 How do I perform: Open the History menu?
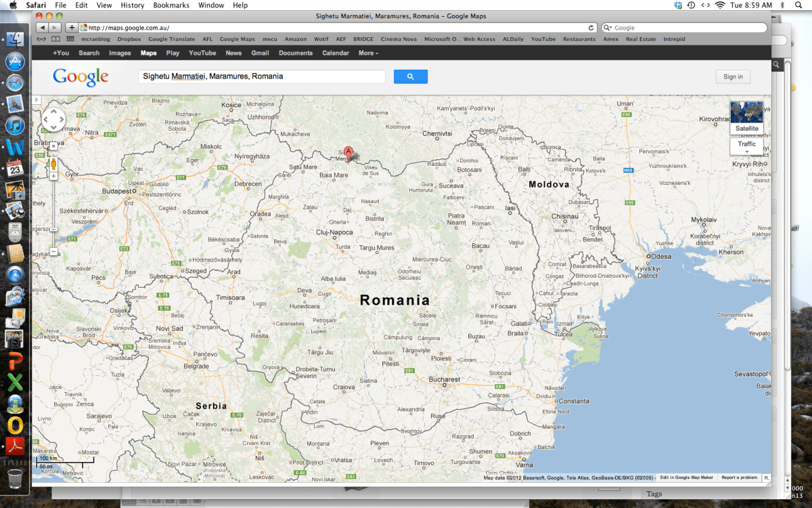click(132, 5)
